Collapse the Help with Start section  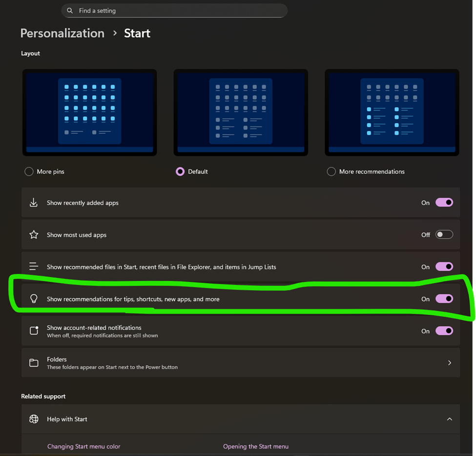[x=450, y=419]
